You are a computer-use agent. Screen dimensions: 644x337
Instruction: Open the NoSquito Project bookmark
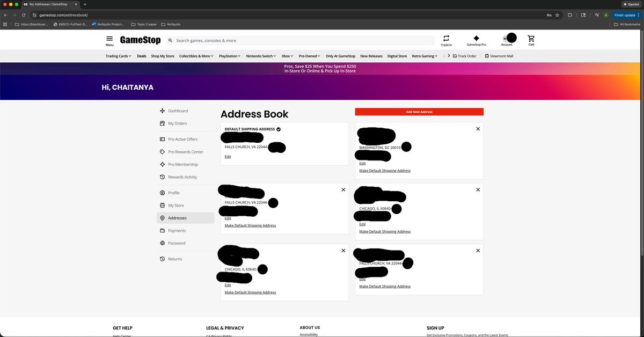click(108, 24)
